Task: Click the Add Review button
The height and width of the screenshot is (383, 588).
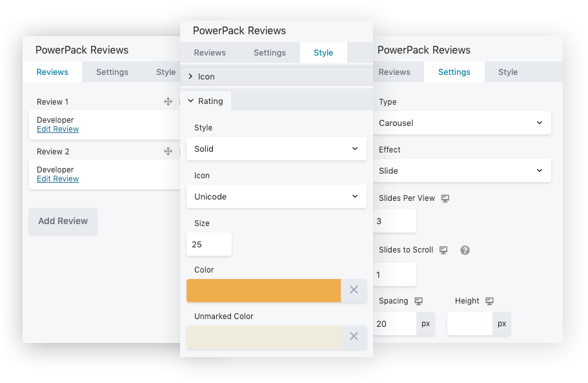Action: point(63,221)
